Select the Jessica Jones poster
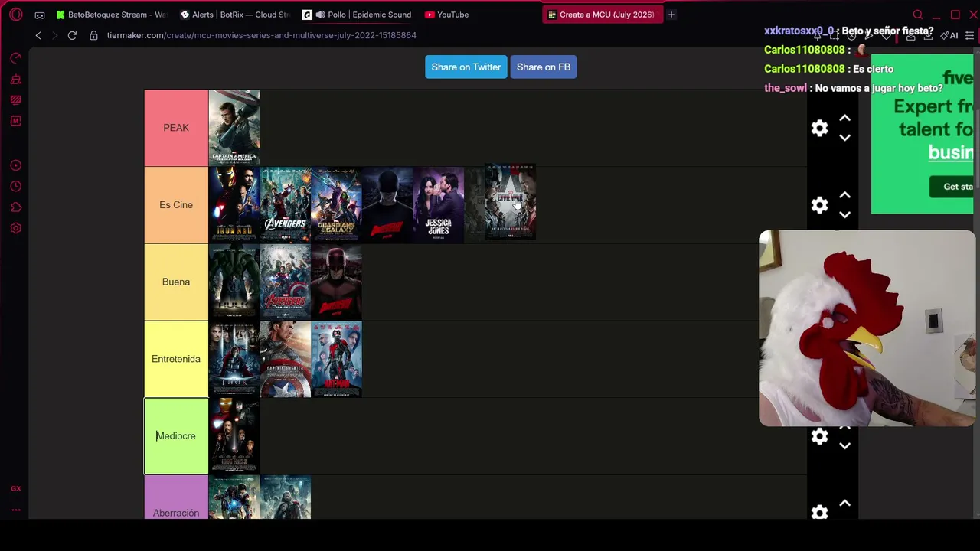The width and height of the screenshot is (980, 551). point(439,205)
